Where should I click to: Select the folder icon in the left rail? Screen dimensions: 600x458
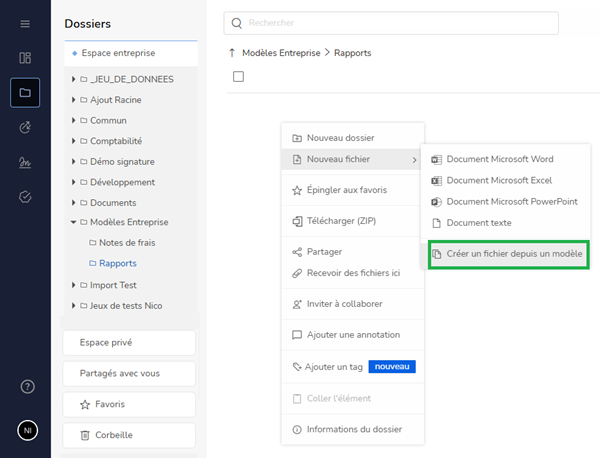click(25, 93)
